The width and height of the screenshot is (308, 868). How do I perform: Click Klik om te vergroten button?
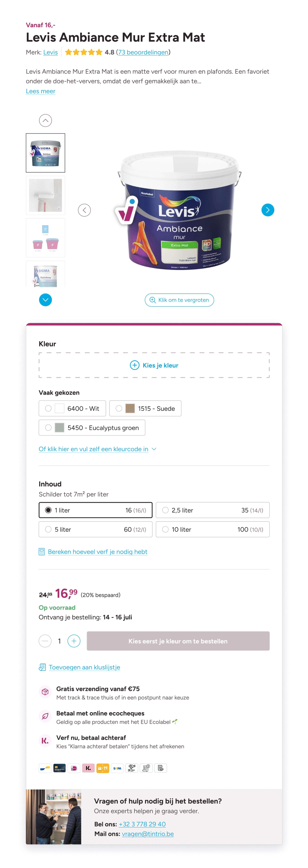pyautogui.click(x=179, y=300)
